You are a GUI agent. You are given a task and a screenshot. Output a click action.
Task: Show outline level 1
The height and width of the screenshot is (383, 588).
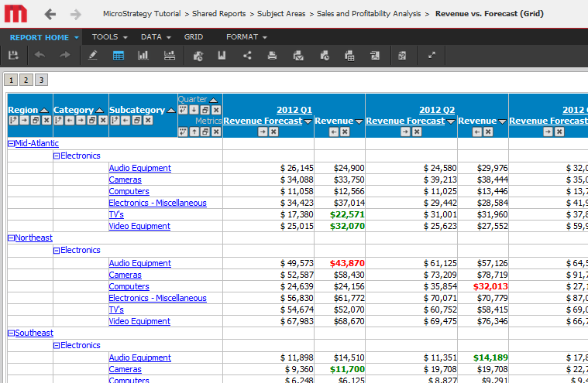(x=11, y=80)
